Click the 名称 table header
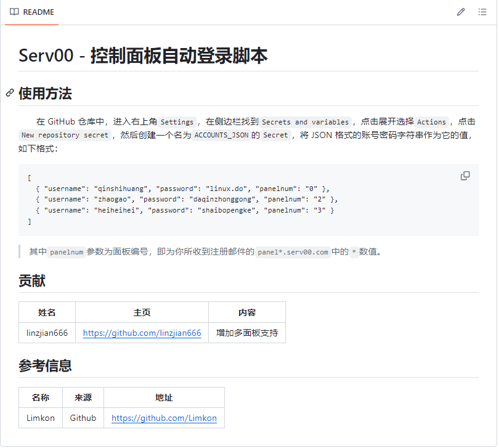499x448 pixels. click(x=41, y=398)
